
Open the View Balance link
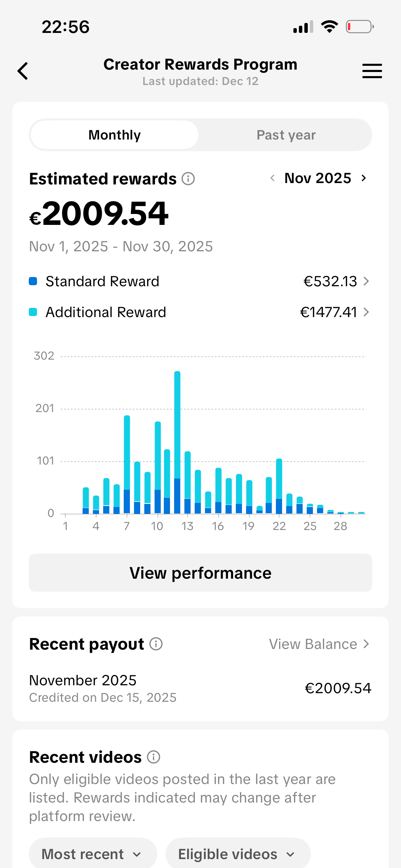(319, 644)
